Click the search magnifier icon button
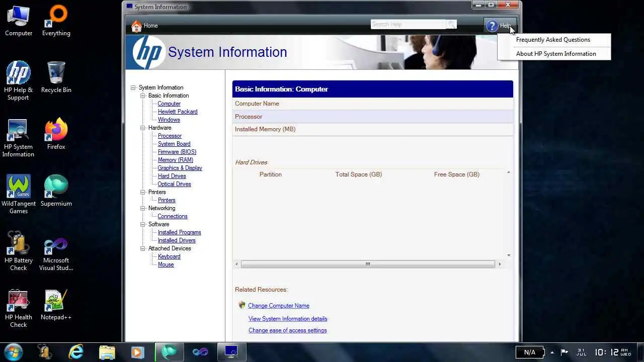This screenshot has height=362, width=644. click(451, 24)
